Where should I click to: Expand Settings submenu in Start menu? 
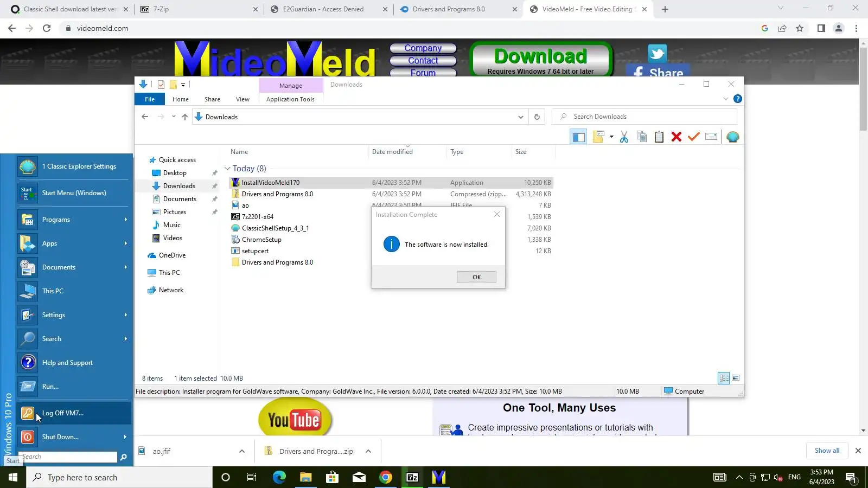pyautogui.click(x=74, y=315)
